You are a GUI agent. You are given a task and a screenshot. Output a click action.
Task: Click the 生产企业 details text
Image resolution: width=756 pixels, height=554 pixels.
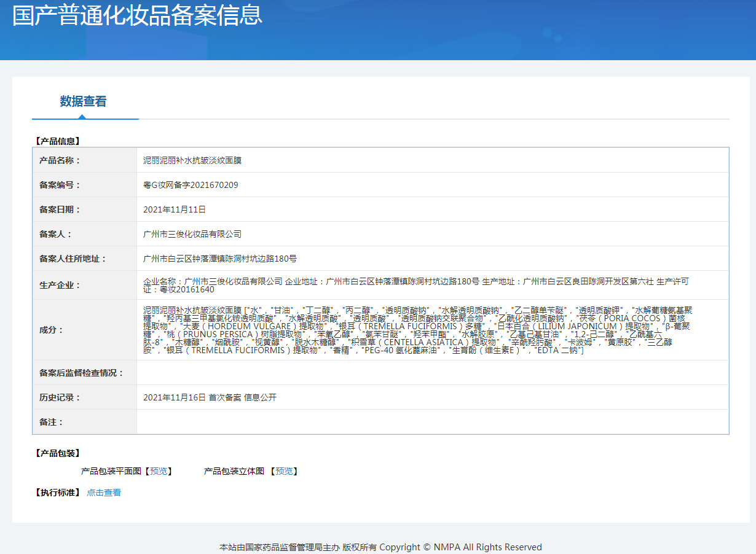pos(416,285)
